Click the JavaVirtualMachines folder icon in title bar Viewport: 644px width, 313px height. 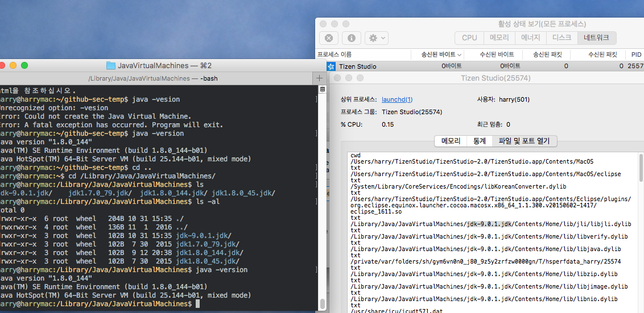(x=111, y=65)
